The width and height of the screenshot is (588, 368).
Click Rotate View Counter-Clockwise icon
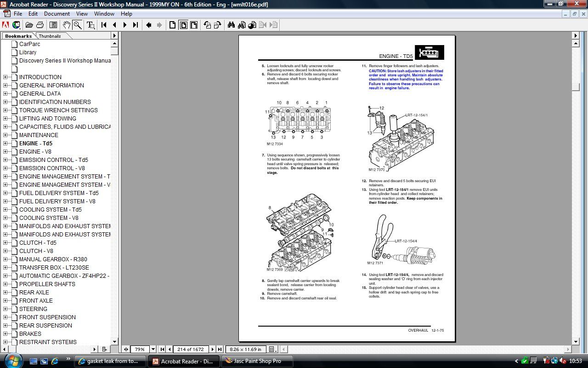[207, 25]
